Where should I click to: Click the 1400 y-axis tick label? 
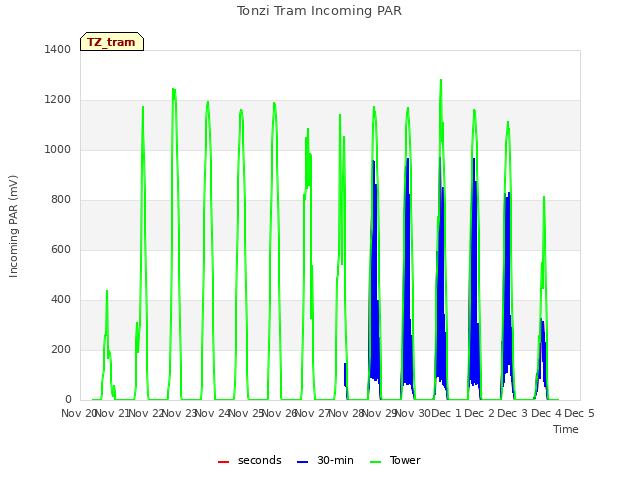tap(58, 50)
